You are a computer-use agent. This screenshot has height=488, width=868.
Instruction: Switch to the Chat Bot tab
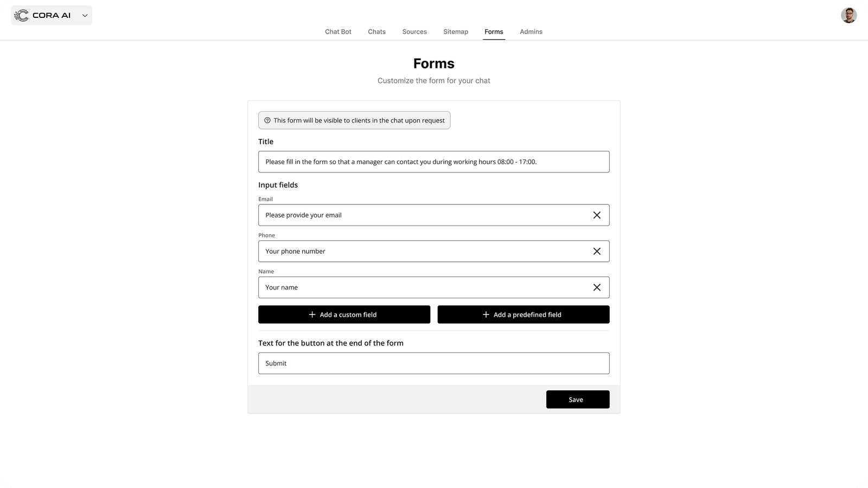[337, 31]
